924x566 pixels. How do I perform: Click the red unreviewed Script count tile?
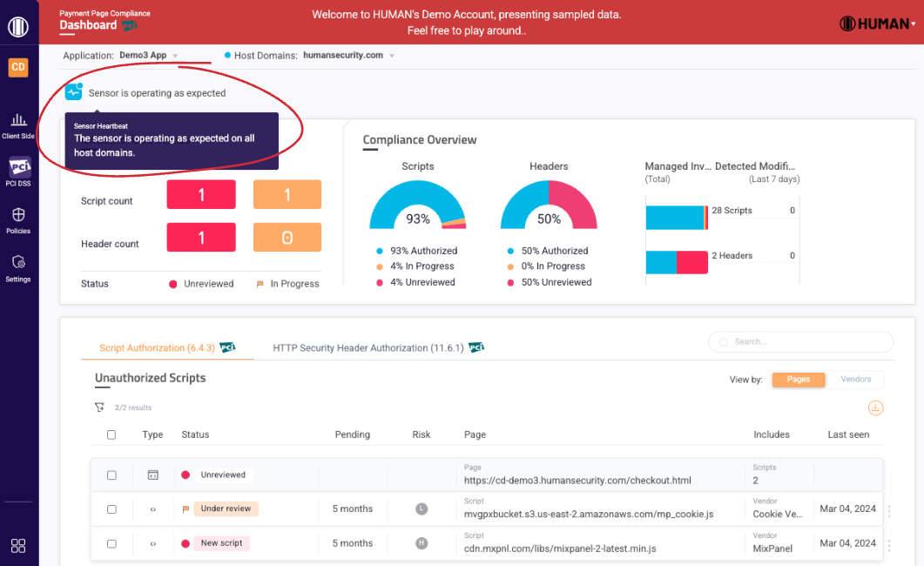[201, 194]
